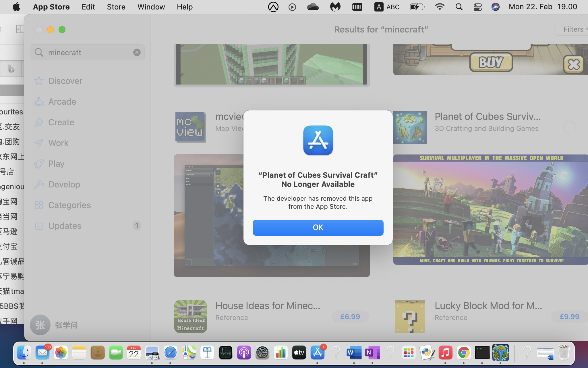The height and width of the screenshot is (368, 588).
Task: Open FaceTime from the Dock
Action: (x=116, y=352)
